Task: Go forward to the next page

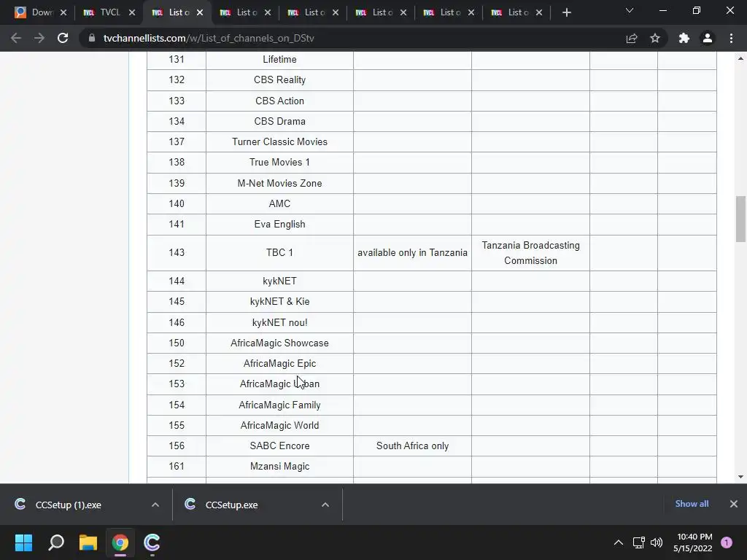Action: [x=39, y=38]
